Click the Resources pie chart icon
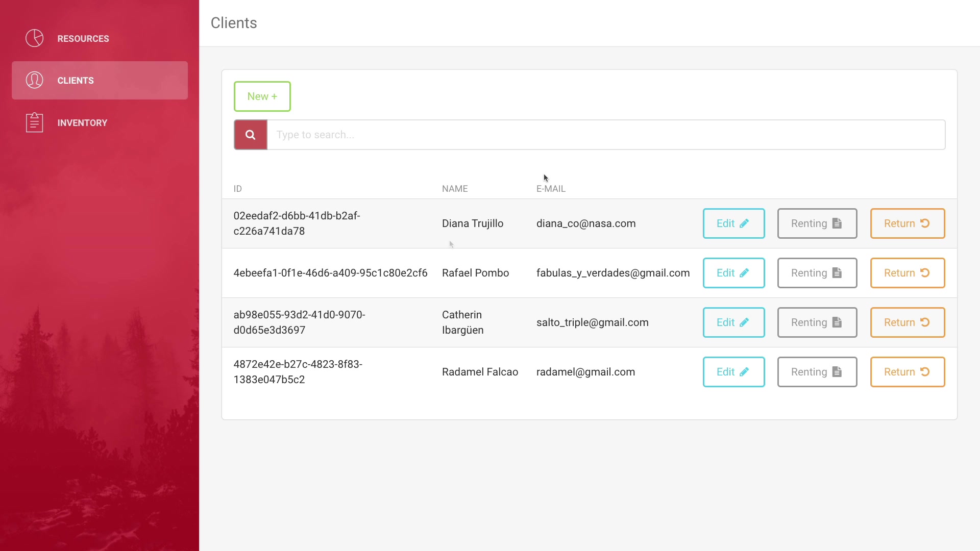Image resolution: width=980 pixels, height=551 pixels. (x=34, y=38)
